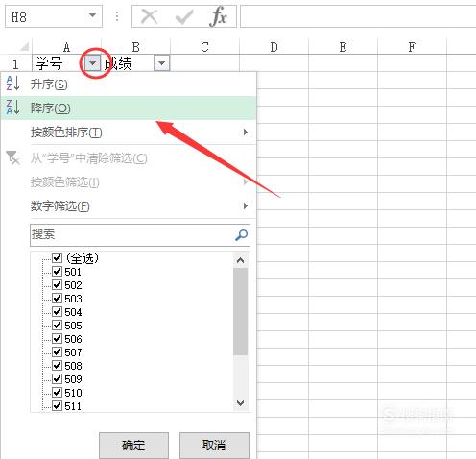The image size is (476, 459).
Task: Select 降序(O) sort option
Action: (129, 108)
